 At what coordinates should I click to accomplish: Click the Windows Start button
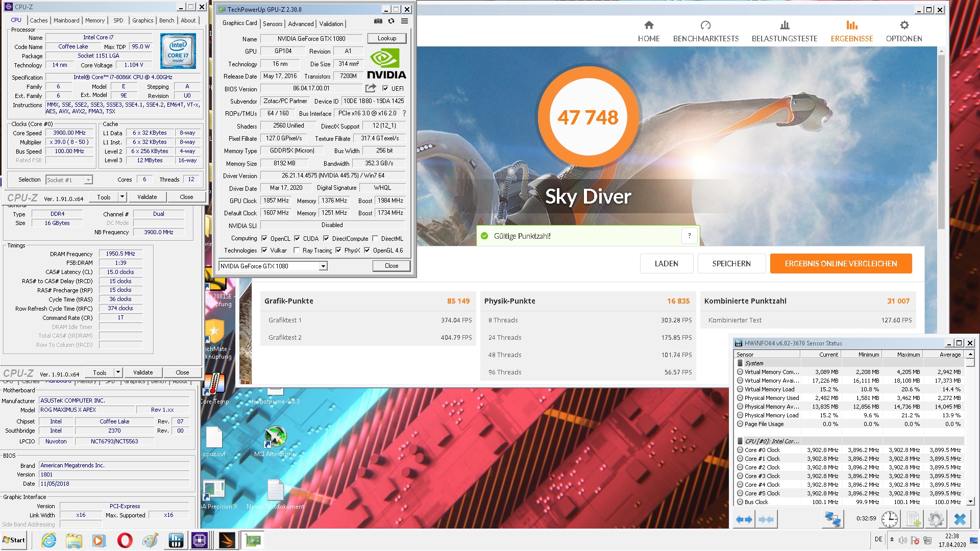pos(14,540)
